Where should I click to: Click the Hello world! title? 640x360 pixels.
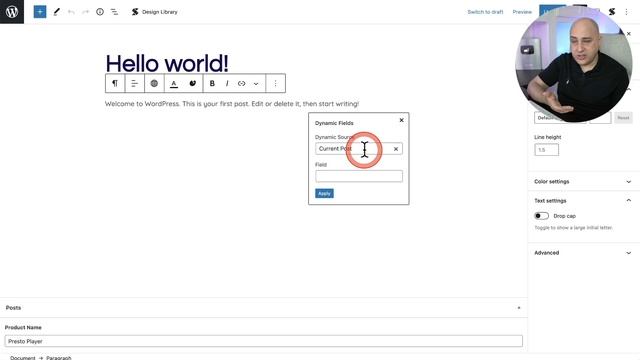pos(167,63)
